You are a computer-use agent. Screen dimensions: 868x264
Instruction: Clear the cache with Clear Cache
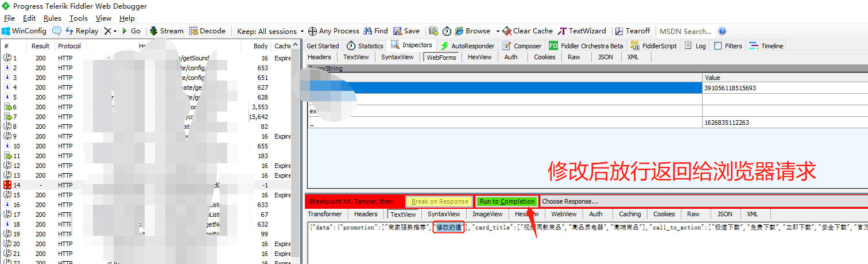pyautogui.click(x=528, y=31)
